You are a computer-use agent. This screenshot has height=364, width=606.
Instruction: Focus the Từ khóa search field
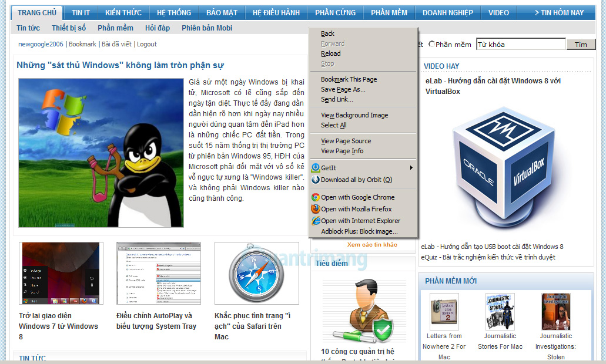521,44
